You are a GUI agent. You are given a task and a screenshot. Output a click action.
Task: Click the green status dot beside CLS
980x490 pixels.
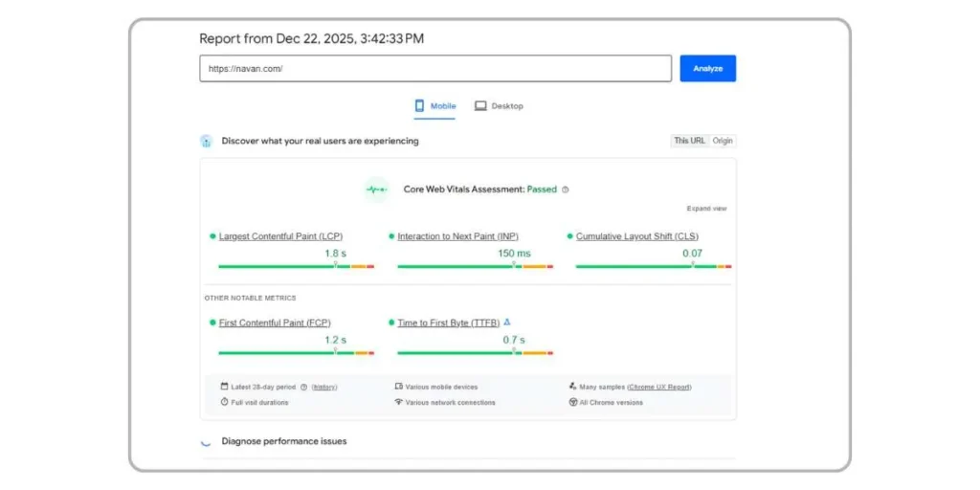pyautogui.click(x=570, y=236)
